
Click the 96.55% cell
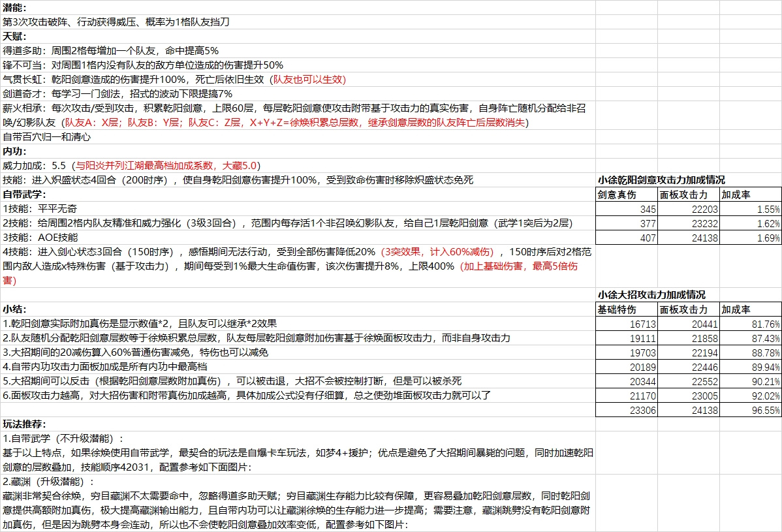[x=751, y=410]
